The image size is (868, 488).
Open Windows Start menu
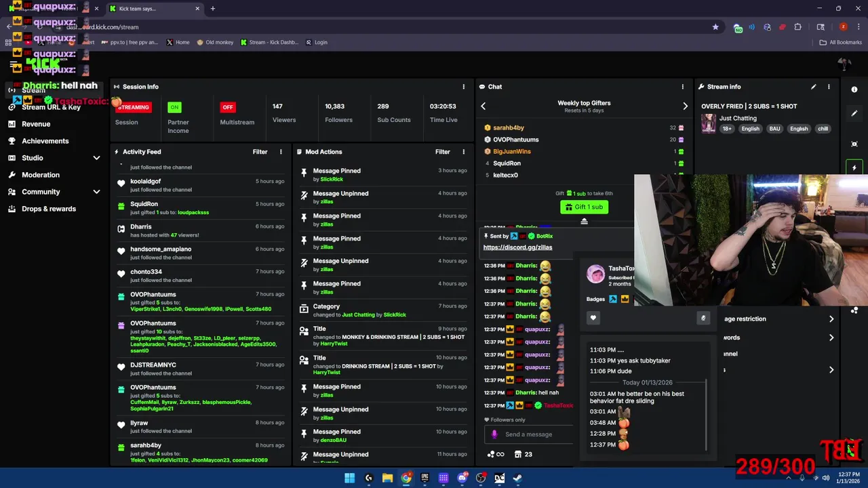click(349, 478)
